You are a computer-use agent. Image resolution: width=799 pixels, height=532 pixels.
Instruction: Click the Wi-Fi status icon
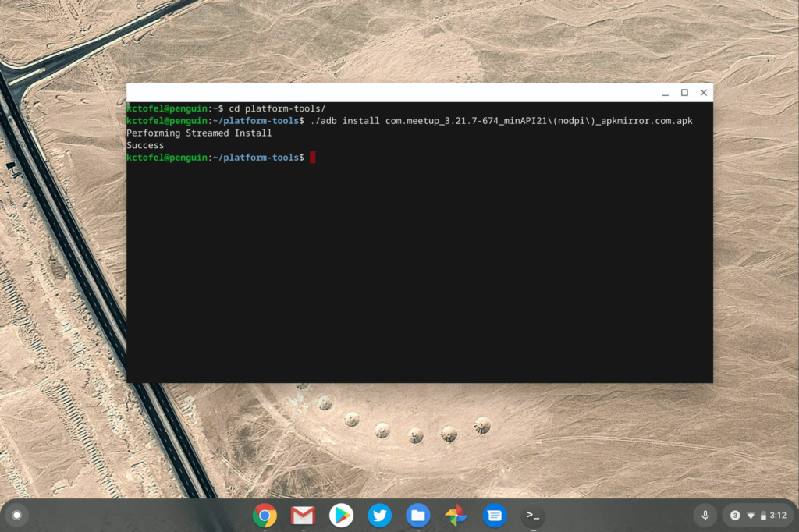751,516
